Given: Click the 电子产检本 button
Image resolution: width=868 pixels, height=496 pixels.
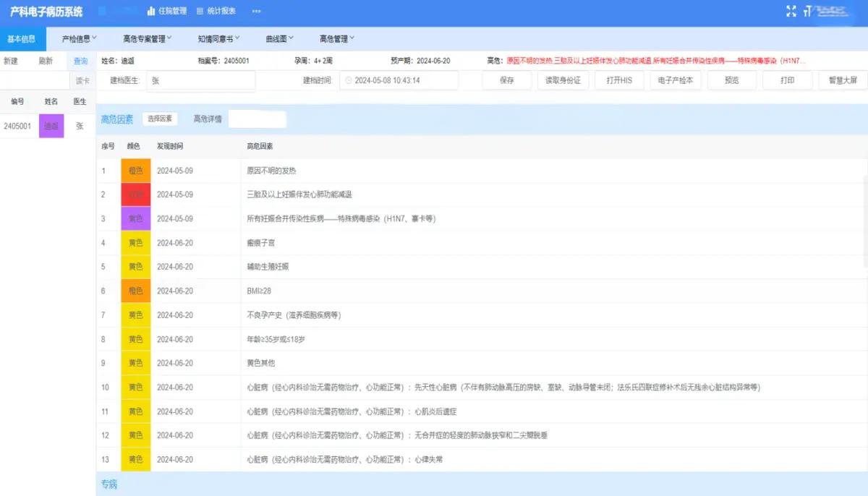Looking at the screenshot, I should pyautogui.click(x=676, y=80).
